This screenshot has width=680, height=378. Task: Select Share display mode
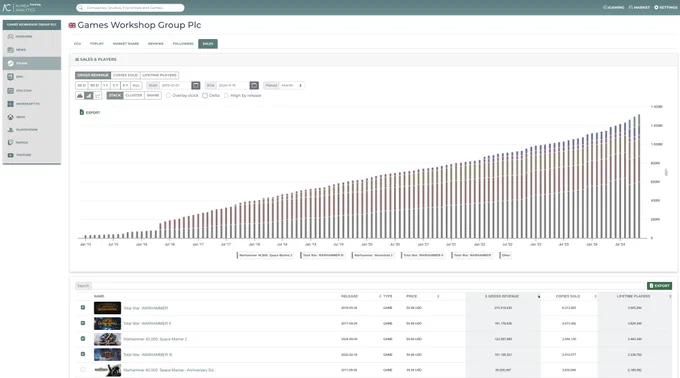[153, 95]
